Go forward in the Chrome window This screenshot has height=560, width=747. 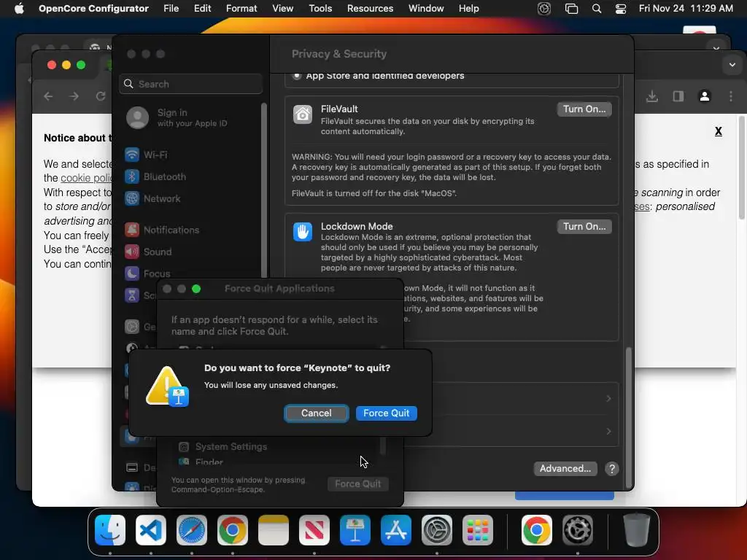(74, 96)
